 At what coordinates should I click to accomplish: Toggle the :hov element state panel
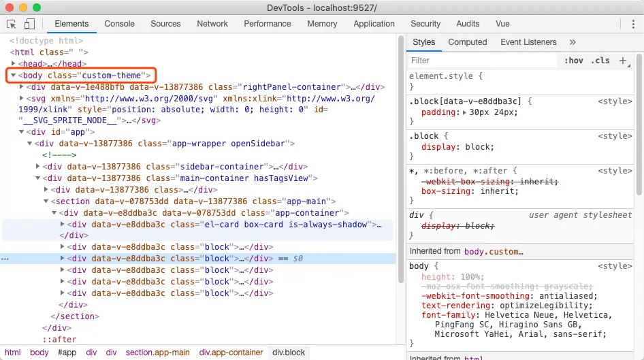pyautogui.click(x=574, y=61)
